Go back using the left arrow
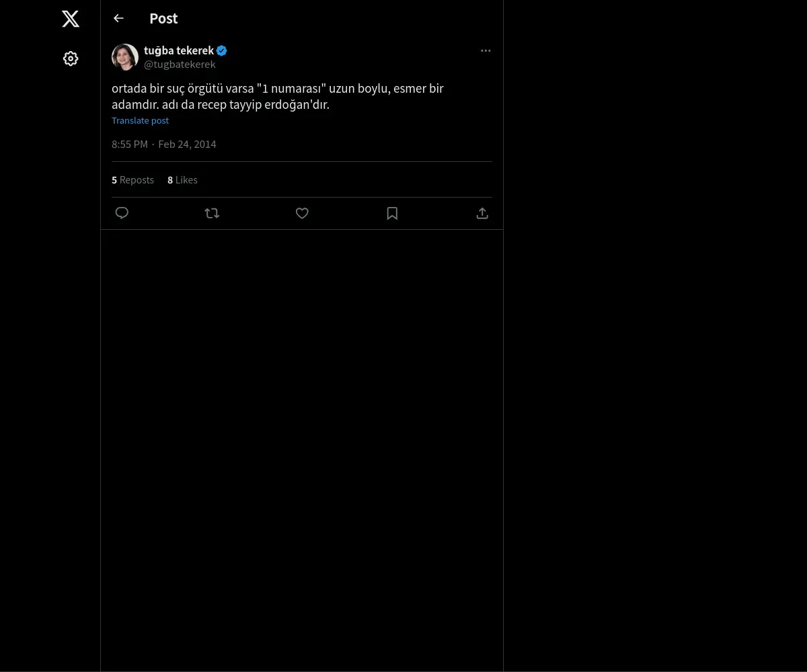The image size is (807, 672). tap(119, 19)
